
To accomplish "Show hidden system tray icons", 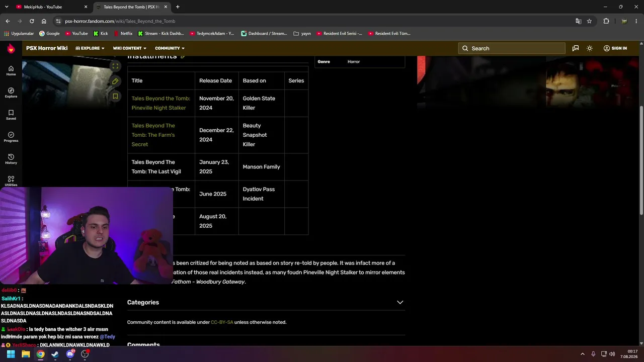I will (583, 354).
